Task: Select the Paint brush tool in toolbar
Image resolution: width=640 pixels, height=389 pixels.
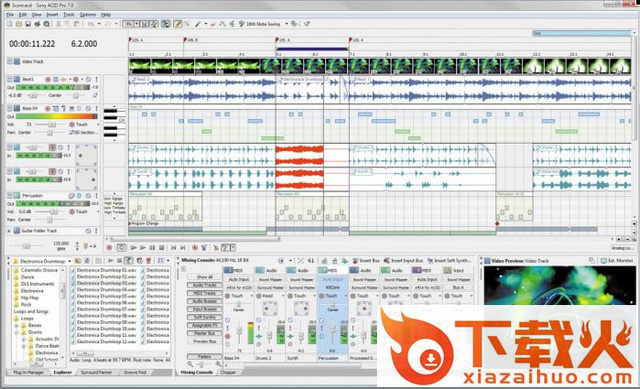Action: [198, 24]
